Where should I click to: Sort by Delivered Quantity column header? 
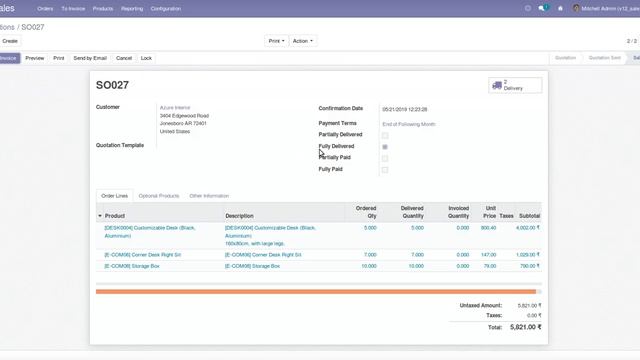[x=412, y=212]
